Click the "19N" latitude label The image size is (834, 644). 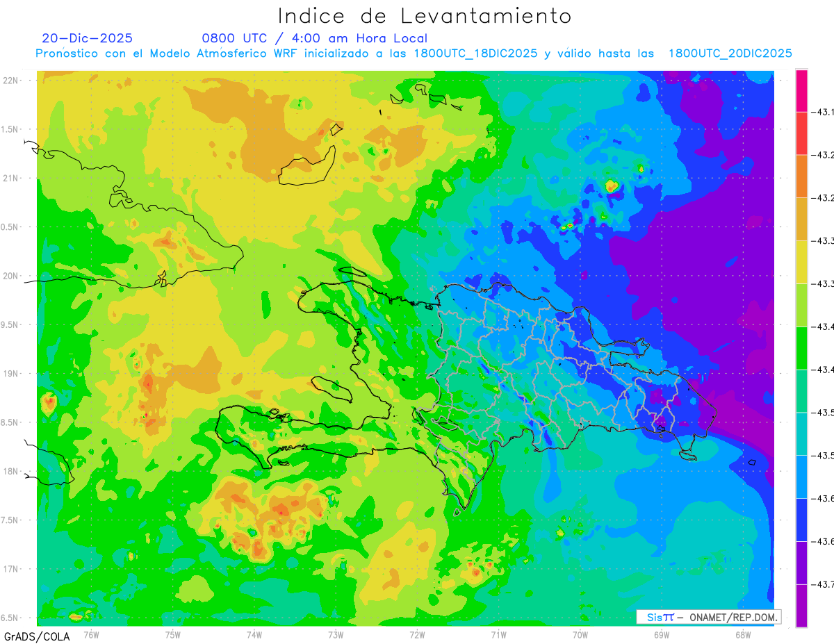[11, 373]
